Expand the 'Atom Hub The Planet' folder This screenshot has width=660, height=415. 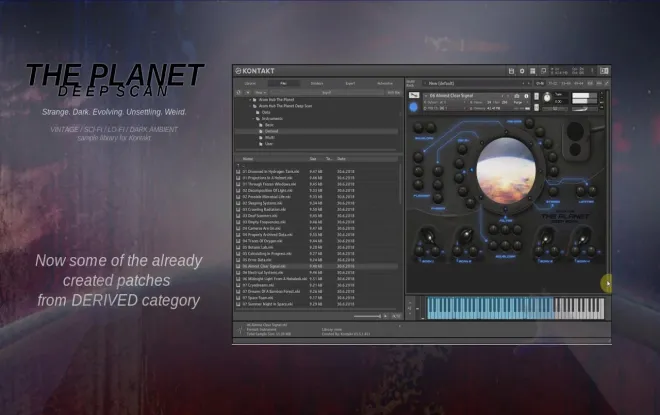pos(250,99)
